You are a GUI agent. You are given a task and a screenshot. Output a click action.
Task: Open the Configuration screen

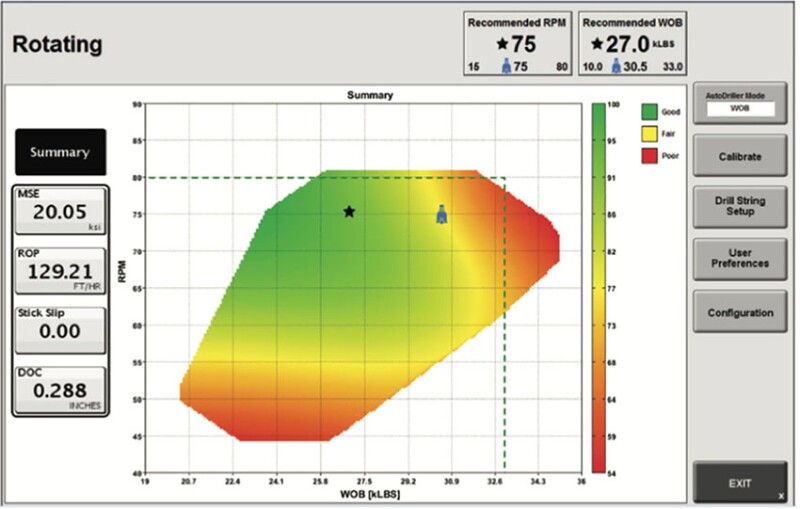740,312
